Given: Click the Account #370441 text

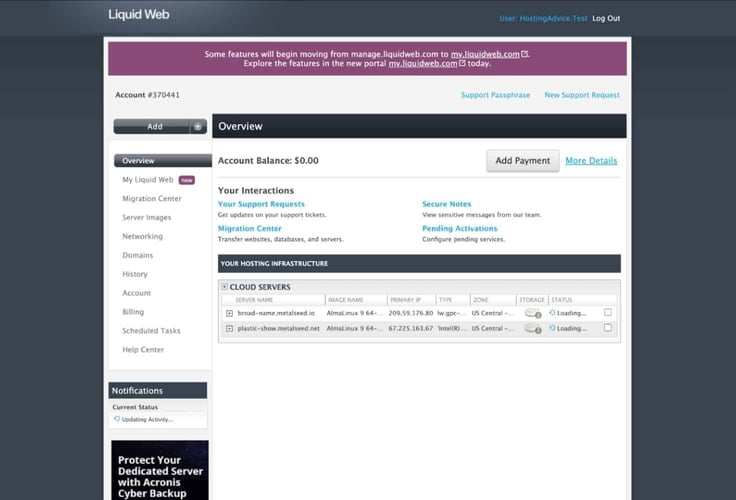Looking at the screenshot, I should [x=147, y=95].
